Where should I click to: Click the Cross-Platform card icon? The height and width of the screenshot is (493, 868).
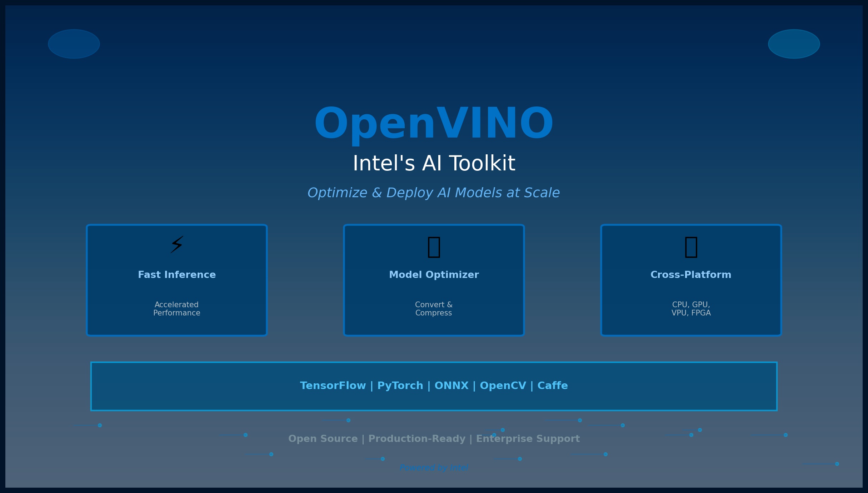click(691, 246)
